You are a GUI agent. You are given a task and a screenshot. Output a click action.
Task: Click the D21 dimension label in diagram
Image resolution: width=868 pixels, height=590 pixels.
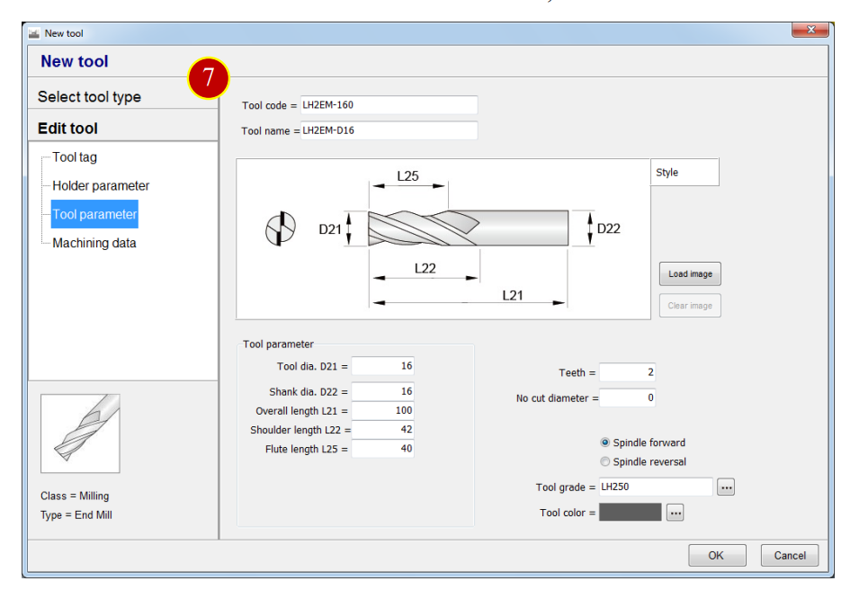tap(330, 229)
